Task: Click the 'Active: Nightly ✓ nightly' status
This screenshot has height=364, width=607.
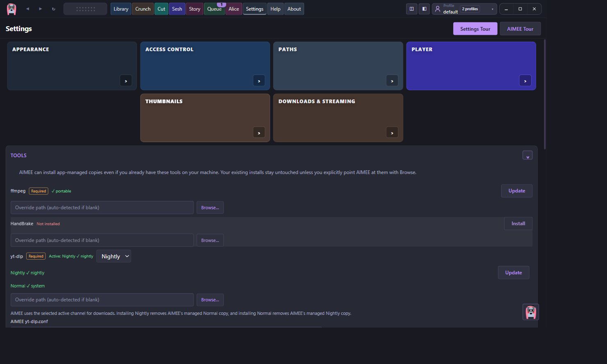Action: (71, 256)
